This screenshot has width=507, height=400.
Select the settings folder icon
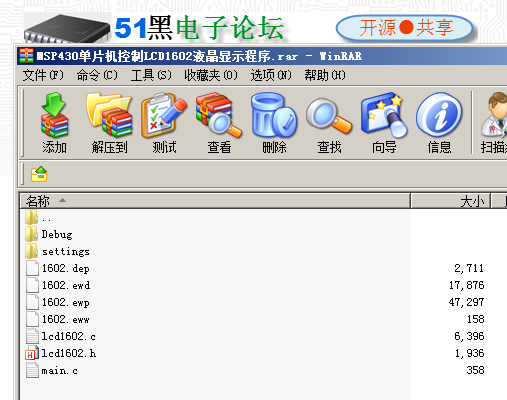pyautogui.click(x=31, y=251)
